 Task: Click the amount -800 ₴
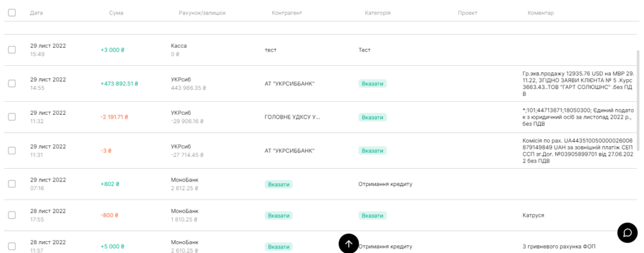pos(109,215)
